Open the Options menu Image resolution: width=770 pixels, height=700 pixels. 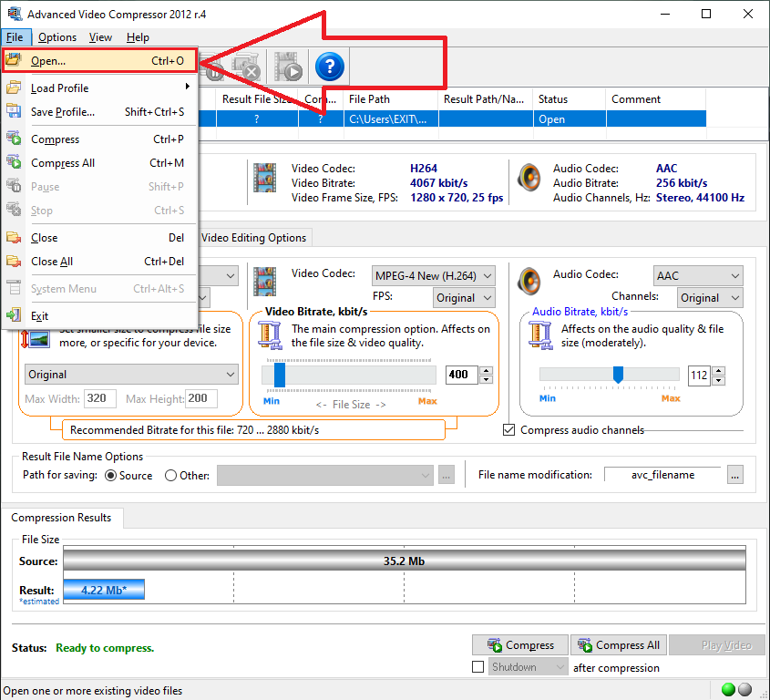click(57, 37)
